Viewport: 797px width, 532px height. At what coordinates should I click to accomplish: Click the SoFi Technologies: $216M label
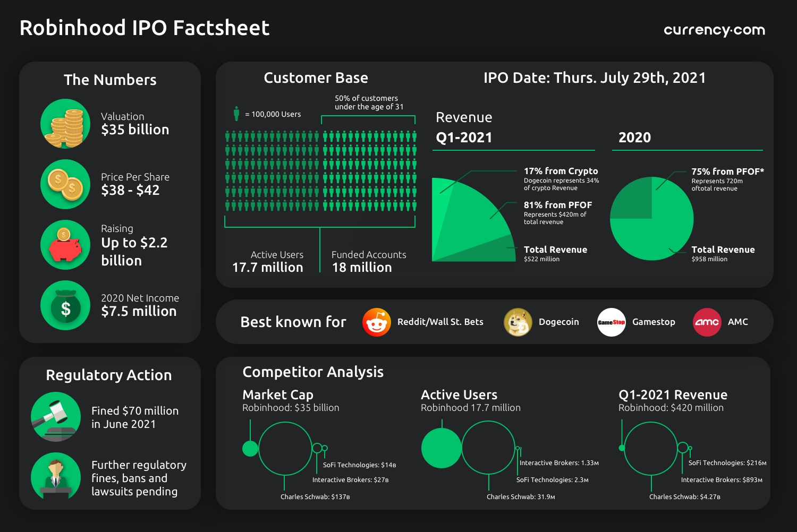727,463
